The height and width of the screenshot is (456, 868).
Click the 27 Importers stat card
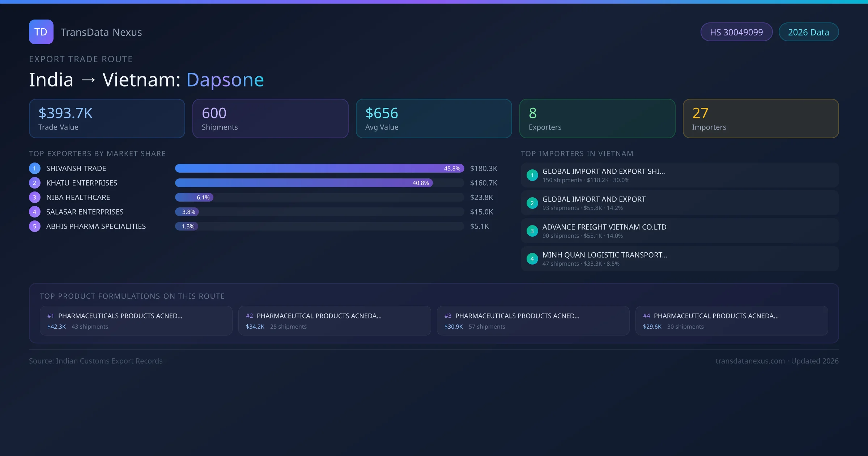pyautogui.click(x=760, y=118)
